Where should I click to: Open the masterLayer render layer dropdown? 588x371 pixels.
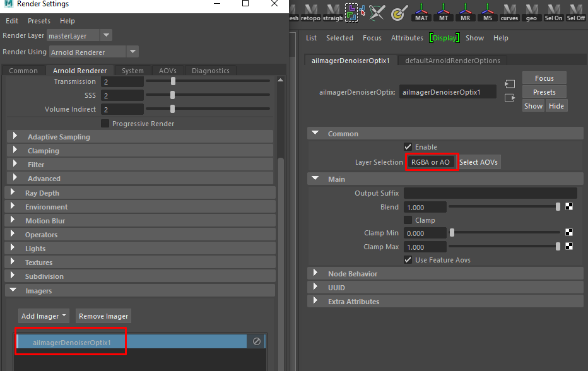105,35
